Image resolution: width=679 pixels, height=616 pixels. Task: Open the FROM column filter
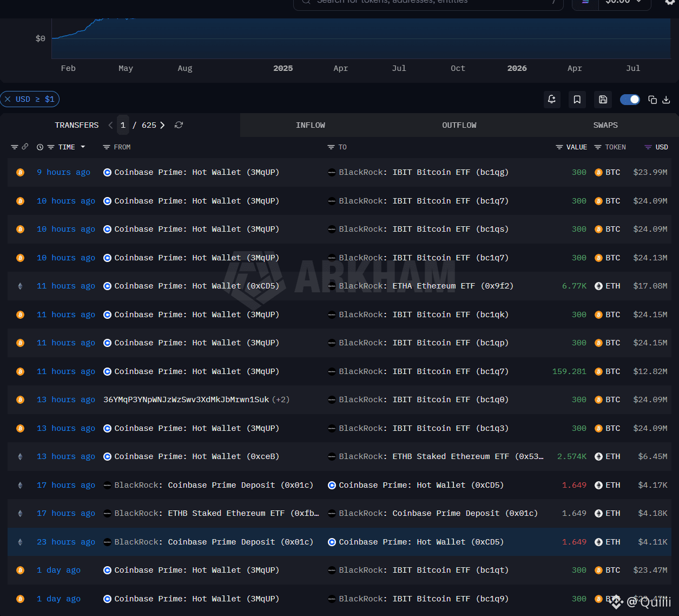tap(107, 147)
